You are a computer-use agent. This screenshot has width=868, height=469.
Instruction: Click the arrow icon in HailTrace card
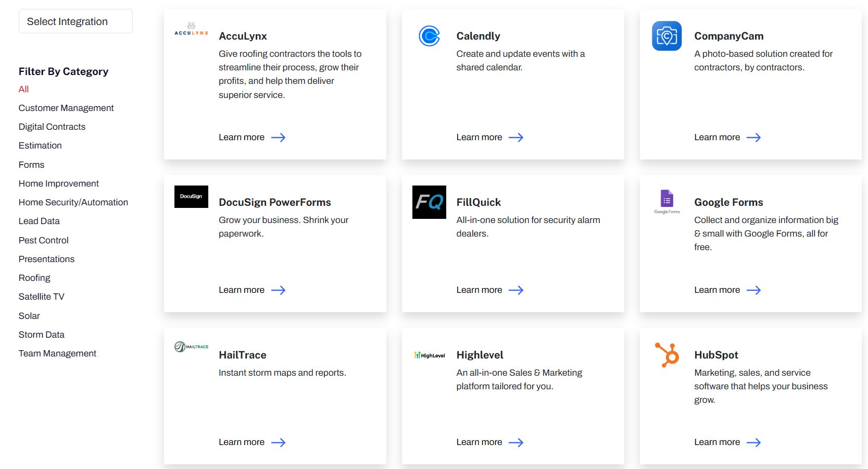point(279,442)
